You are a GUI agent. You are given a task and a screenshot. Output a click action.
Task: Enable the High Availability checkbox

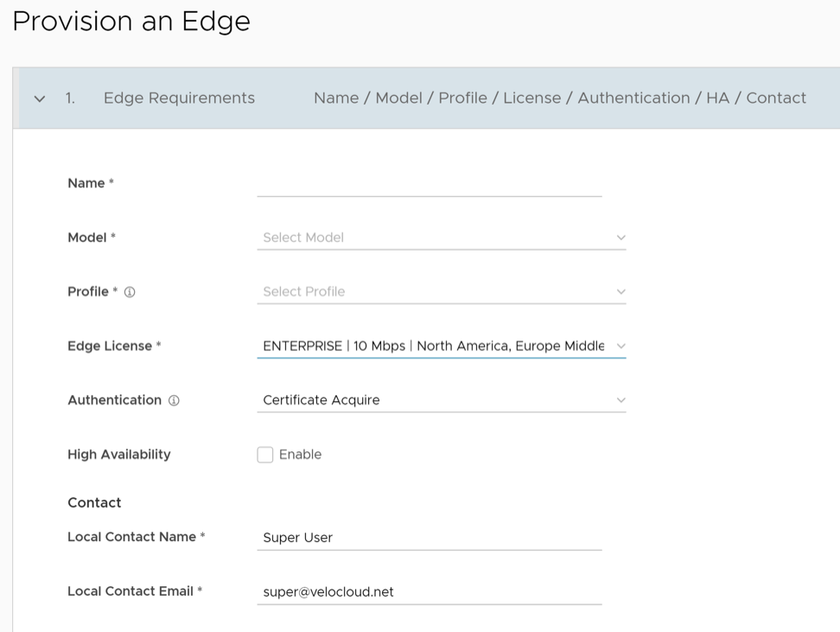[x=265, y=455]
